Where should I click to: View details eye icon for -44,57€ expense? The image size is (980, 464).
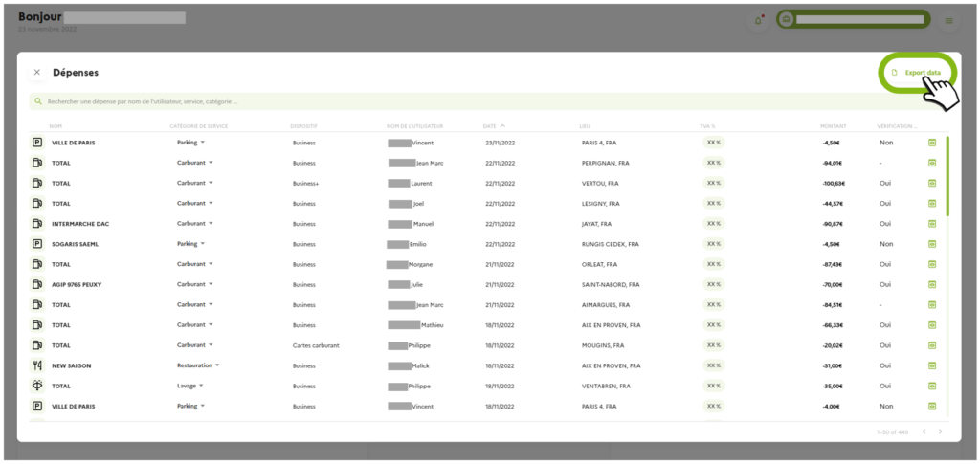click(931, 204)
